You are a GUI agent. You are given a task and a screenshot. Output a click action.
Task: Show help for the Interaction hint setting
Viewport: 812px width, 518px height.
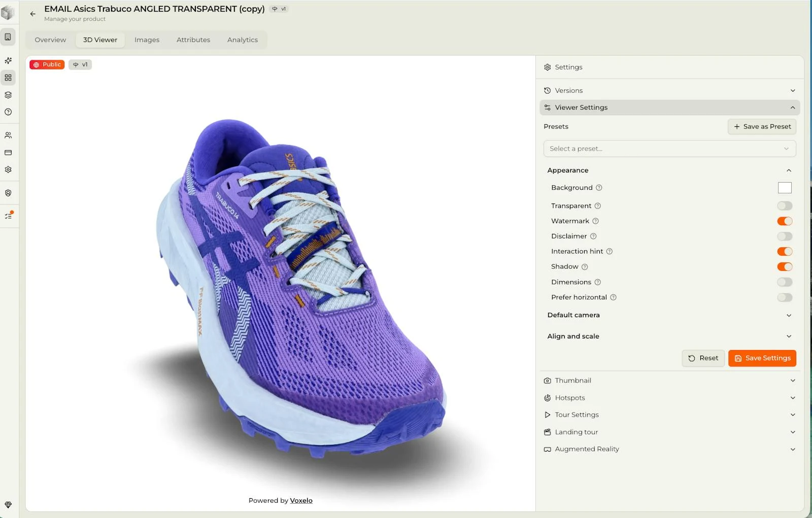pos(610,252)
